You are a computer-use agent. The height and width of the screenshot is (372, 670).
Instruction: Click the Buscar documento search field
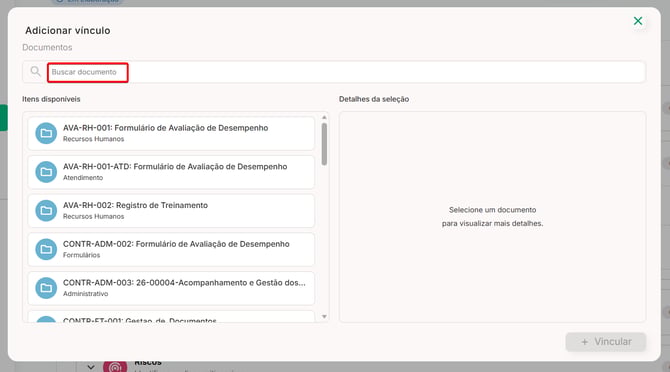tap(334, 72)
